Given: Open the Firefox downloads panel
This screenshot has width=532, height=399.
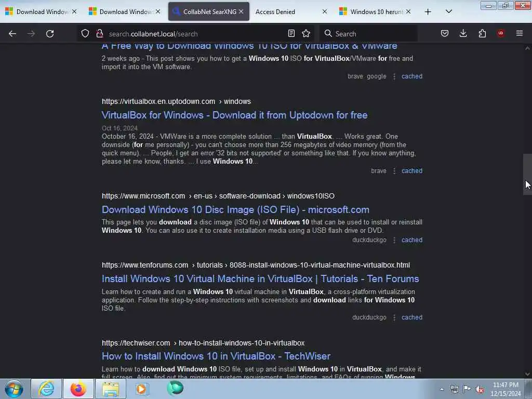Looking at the screenshot, I should (463, 33).
